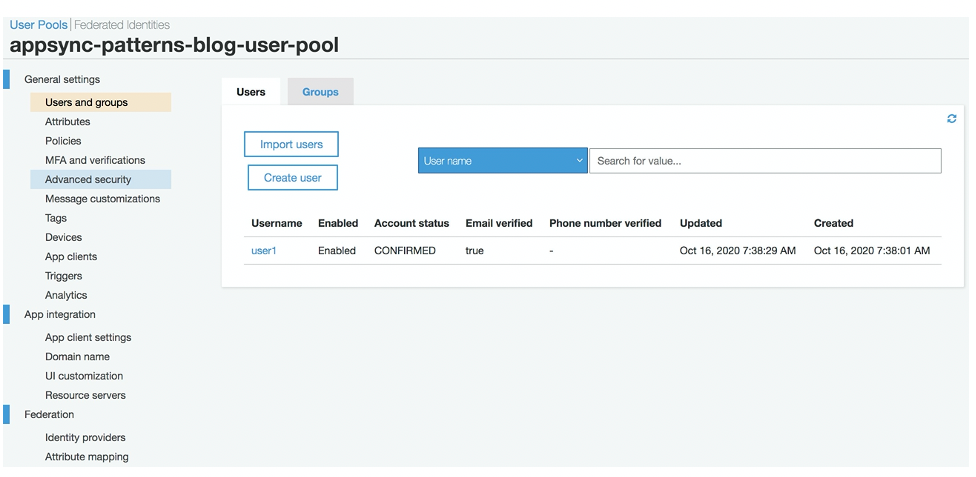Open the Domain name settings
976x477 pixels.
click(x=77, y=357)
